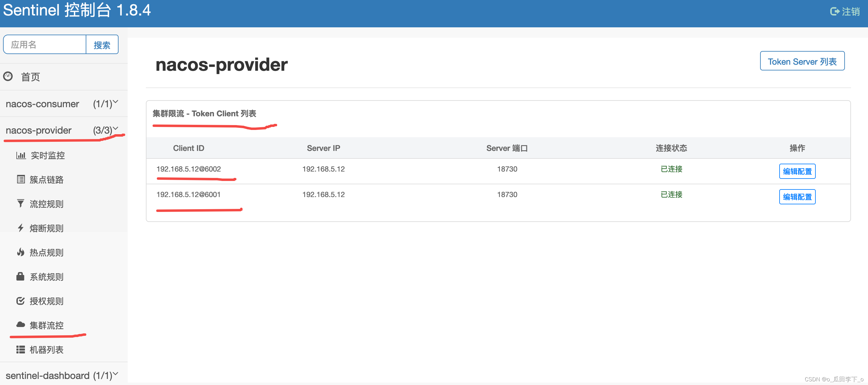Image resolution: width=868 pixels, height=385 pixels.
Task: Click 编辑配置 for client 192.168.5.12@6001
Action: tap(797, 197)
